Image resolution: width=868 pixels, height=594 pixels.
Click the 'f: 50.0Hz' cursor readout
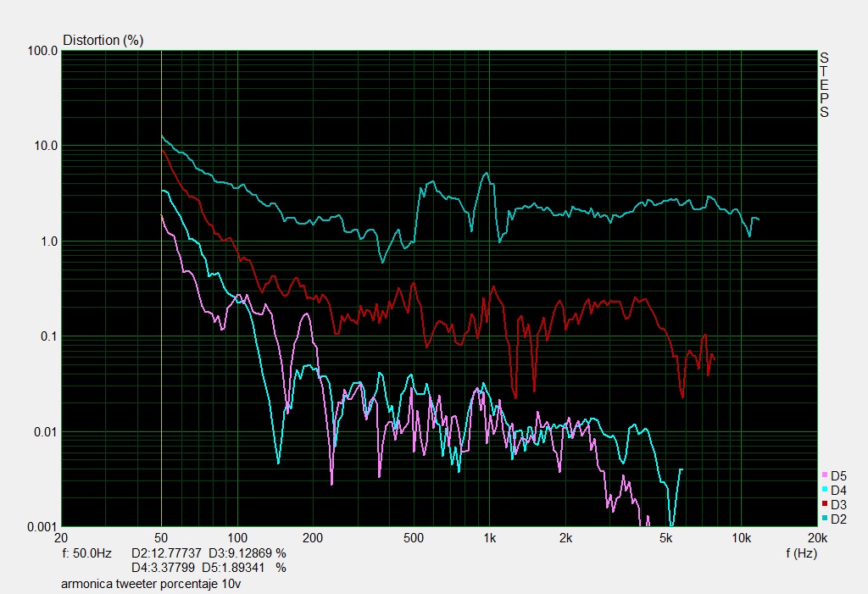(86, 553)
